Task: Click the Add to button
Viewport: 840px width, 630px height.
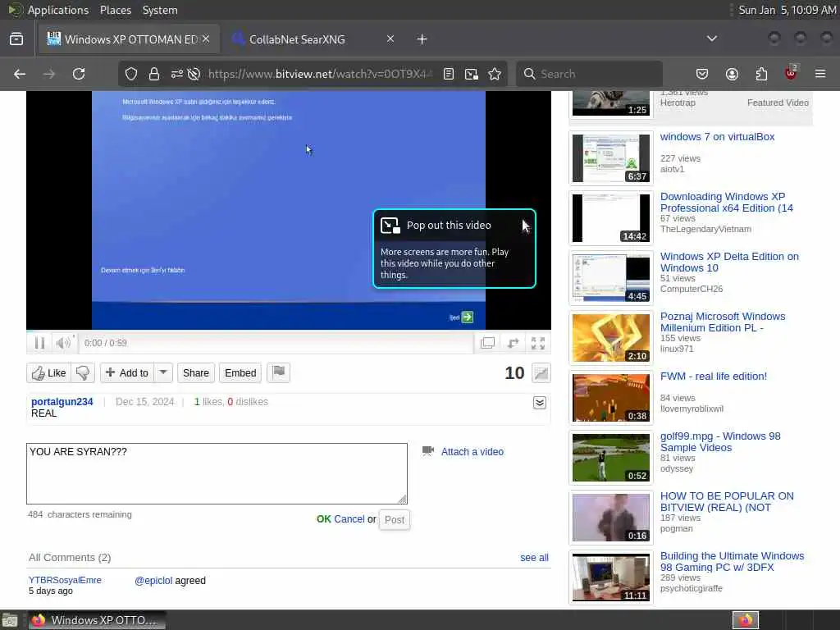Action: coord(127,373)
